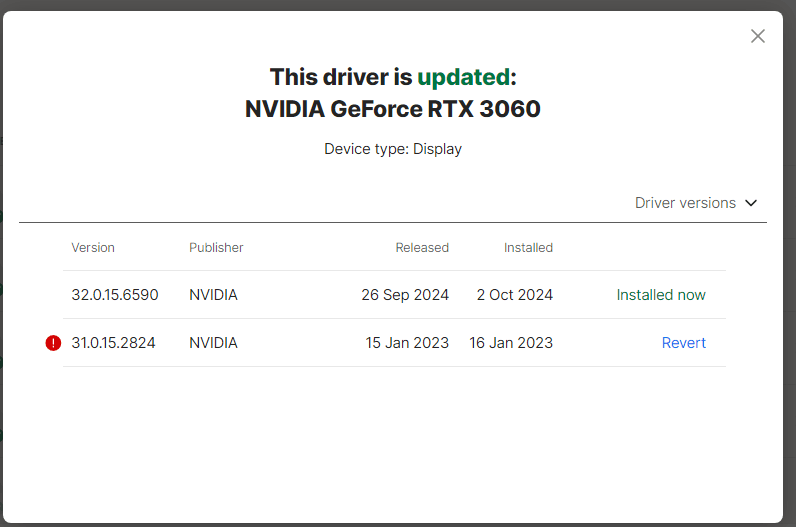
Task: Close the driver details dialog
Action: (757, 36)
